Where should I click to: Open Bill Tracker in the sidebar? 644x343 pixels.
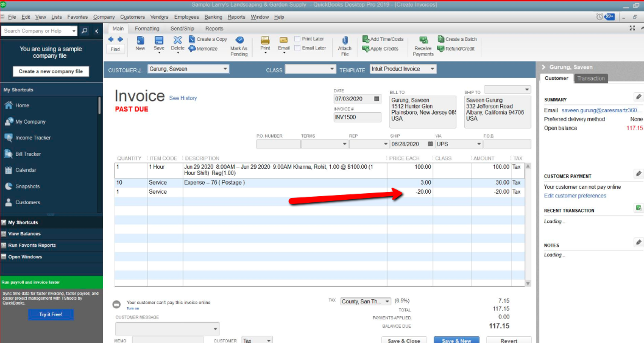click(x=28, y=154)
